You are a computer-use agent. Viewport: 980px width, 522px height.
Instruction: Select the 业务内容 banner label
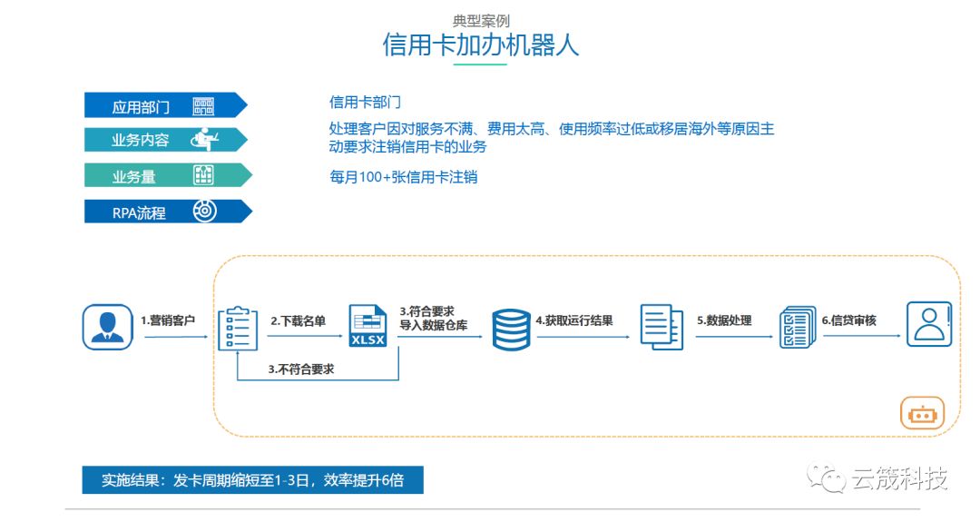pyautogui.click(x=140, y=140)
